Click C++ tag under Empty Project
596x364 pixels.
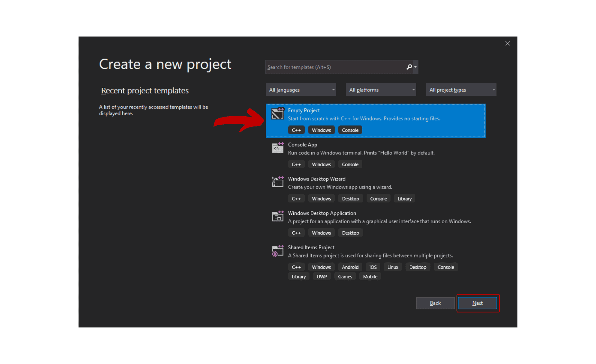296,130
